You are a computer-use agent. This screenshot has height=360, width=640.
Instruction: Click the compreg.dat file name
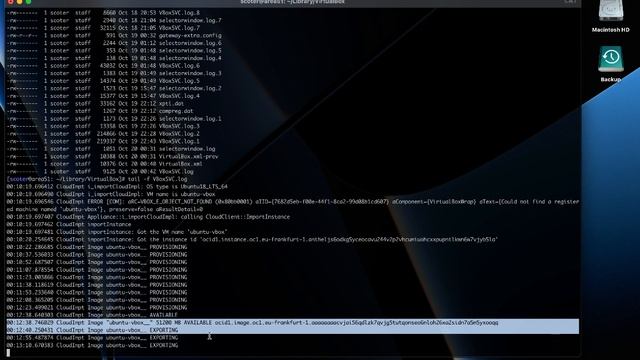click(176, 111)
